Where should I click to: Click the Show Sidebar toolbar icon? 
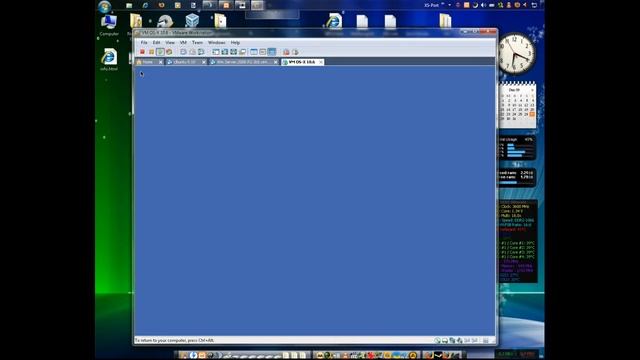[216, 52]
